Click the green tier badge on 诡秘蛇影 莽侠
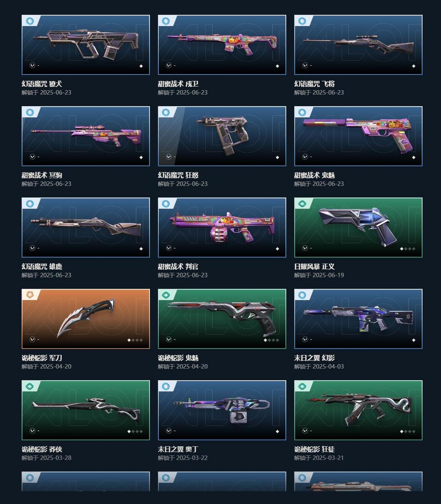The width and height of the screenshot is (441, 504). 30,386
